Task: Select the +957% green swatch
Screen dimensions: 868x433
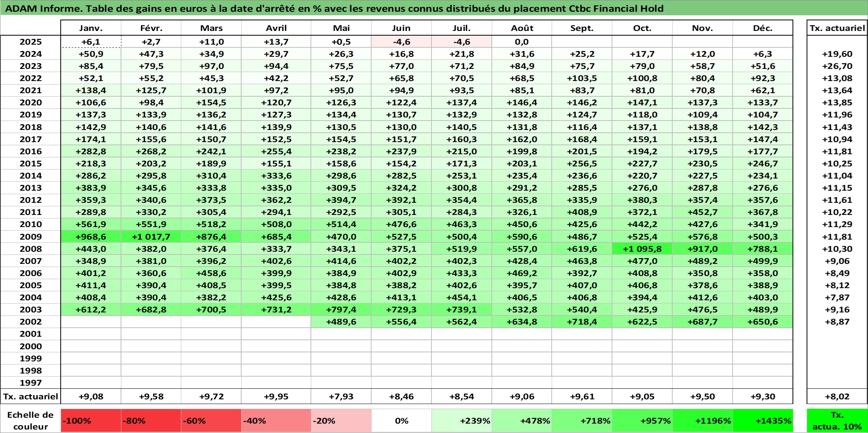Action: [642, 421]
